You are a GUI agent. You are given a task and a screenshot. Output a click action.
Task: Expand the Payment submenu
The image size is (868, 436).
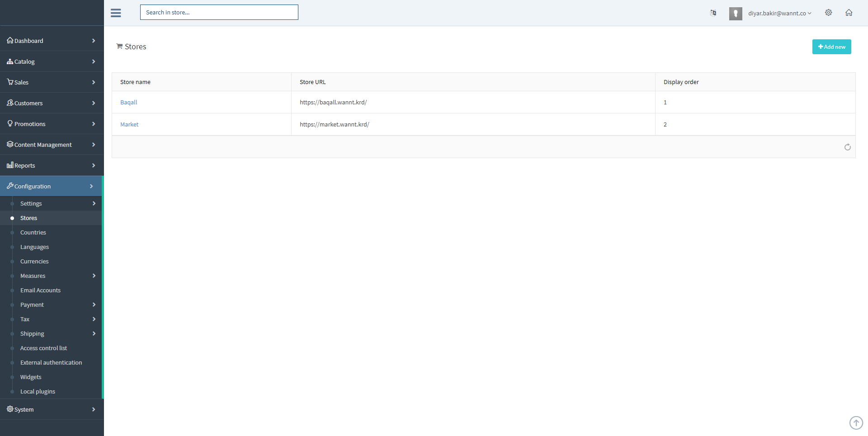pos(32,305)
